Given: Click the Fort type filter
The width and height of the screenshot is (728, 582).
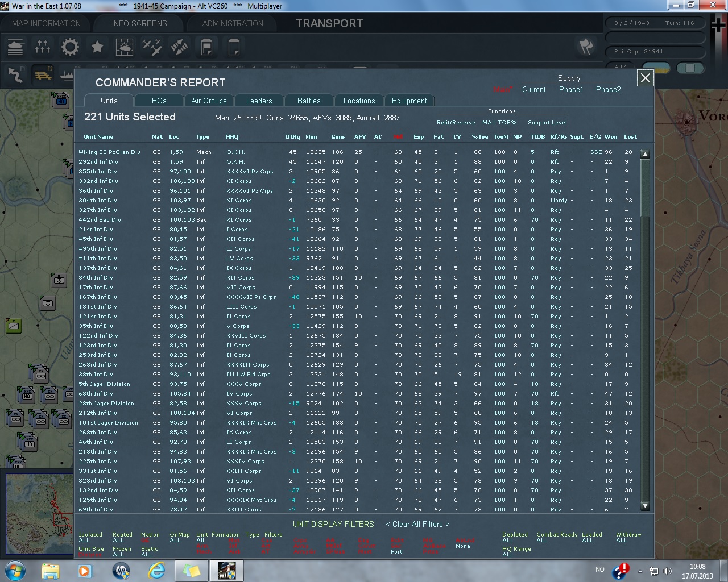Looking at the screenshot, I should pyautogui.click(x=396, y=551).
